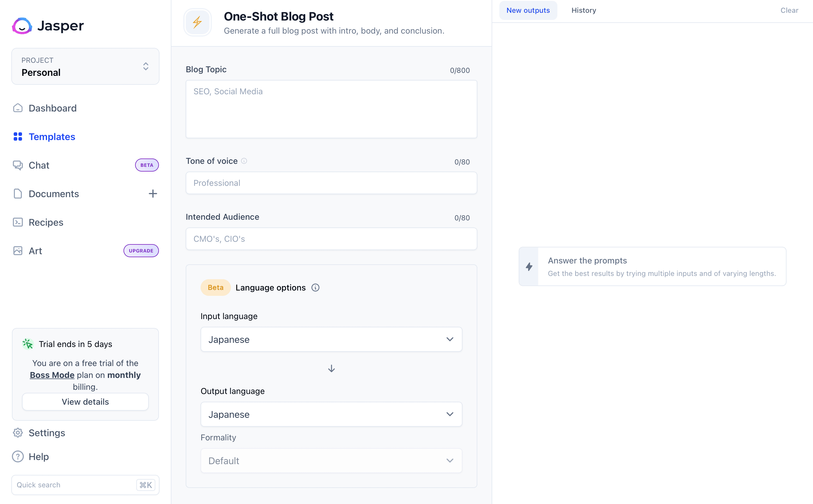The image size is (813, 504).
Task: Click the Templates grid icon
Action: (x=18, y=137)
